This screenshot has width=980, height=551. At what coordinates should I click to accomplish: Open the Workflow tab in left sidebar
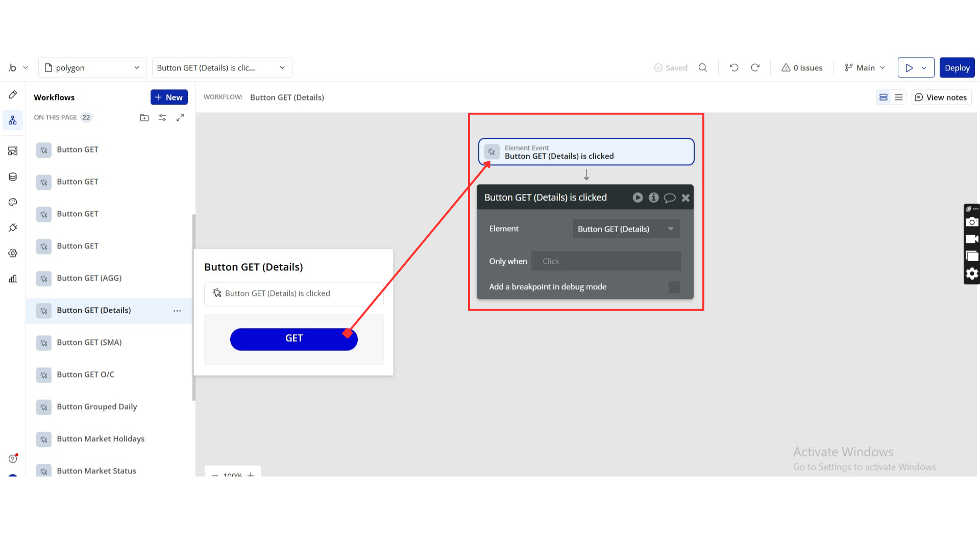(13, 120)
